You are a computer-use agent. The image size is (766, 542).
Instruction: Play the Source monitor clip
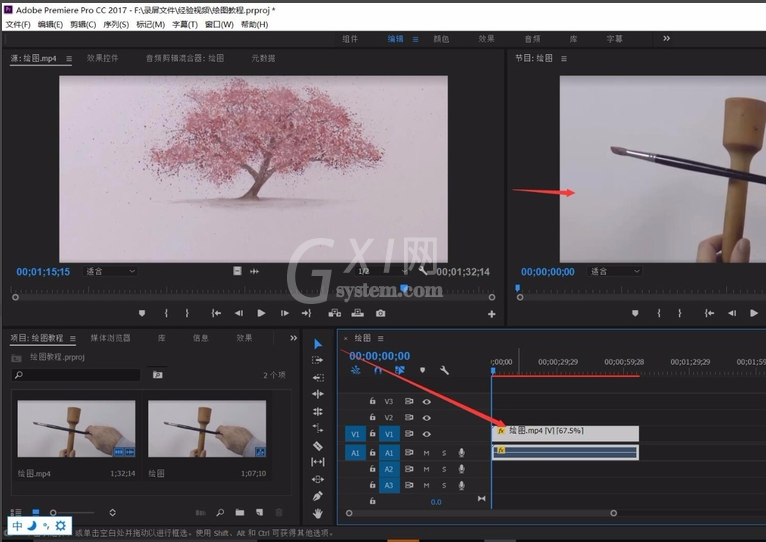click(261, 313)
